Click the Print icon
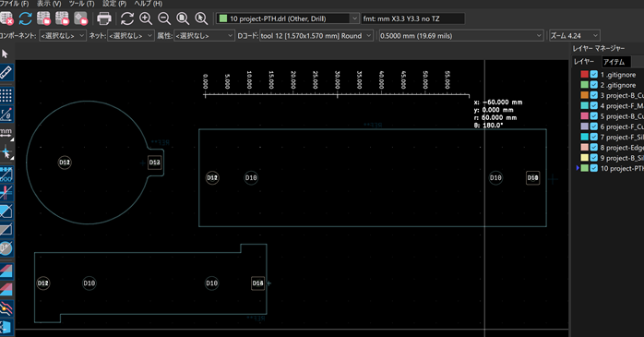The height and width of the screenshot is (337, 644). [104, 18]
